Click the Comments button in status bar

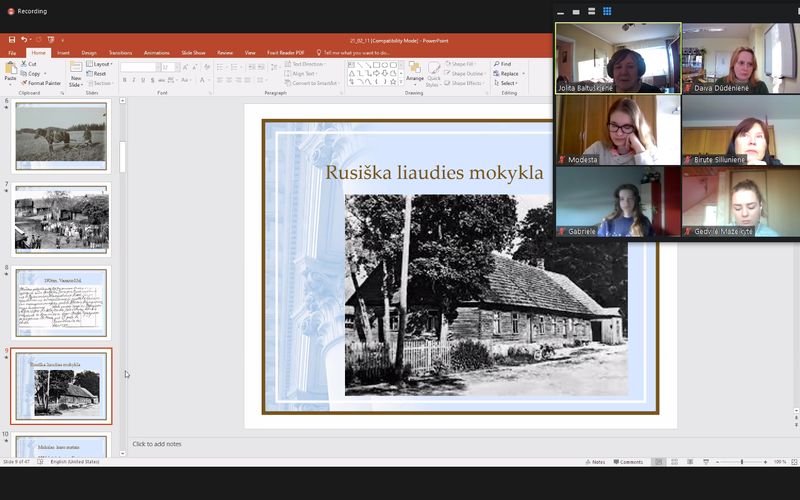(x=628, y=462)
